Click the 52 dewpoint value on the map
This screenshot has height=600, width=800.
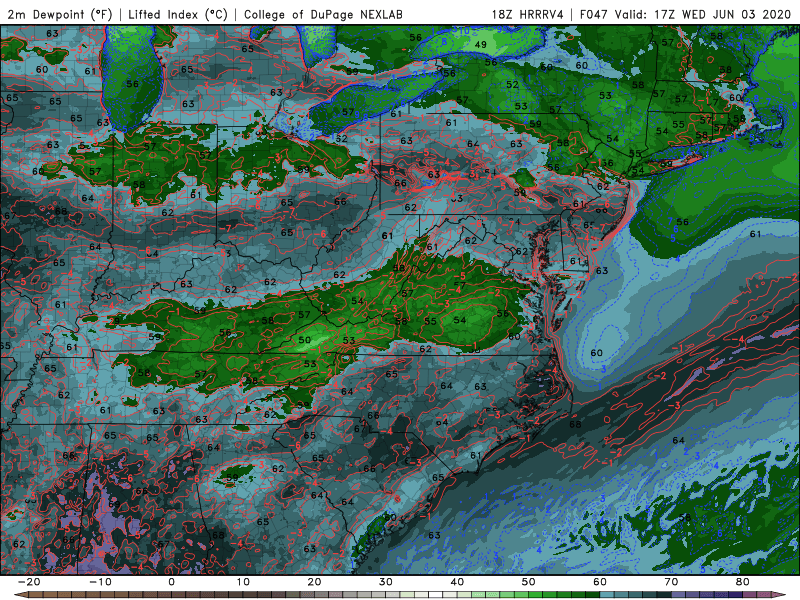click(x=512, y=85)
